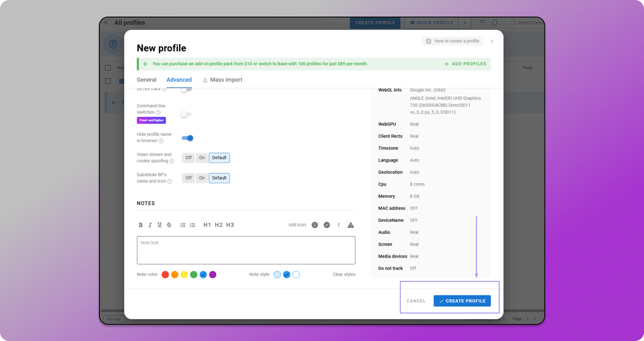Apply the H1 heading style

(207, 225)
